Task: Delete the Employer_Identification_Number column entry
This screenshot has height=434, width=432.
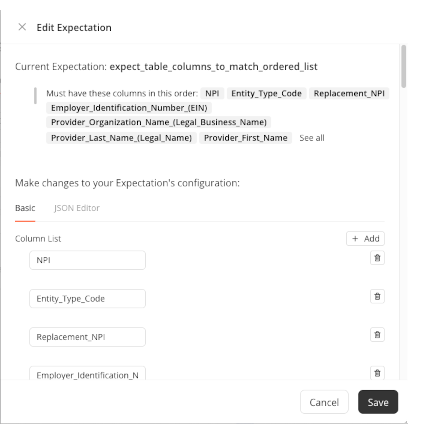Action: (377, 373)
